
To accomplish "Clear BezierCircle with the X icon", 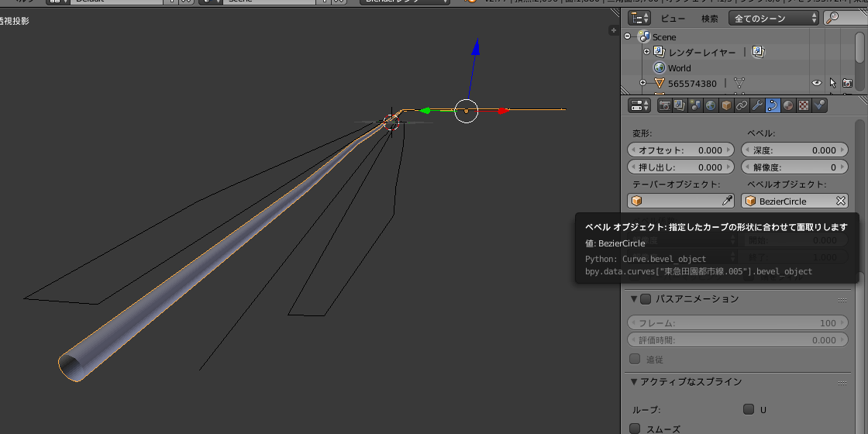I will [840, 201].
